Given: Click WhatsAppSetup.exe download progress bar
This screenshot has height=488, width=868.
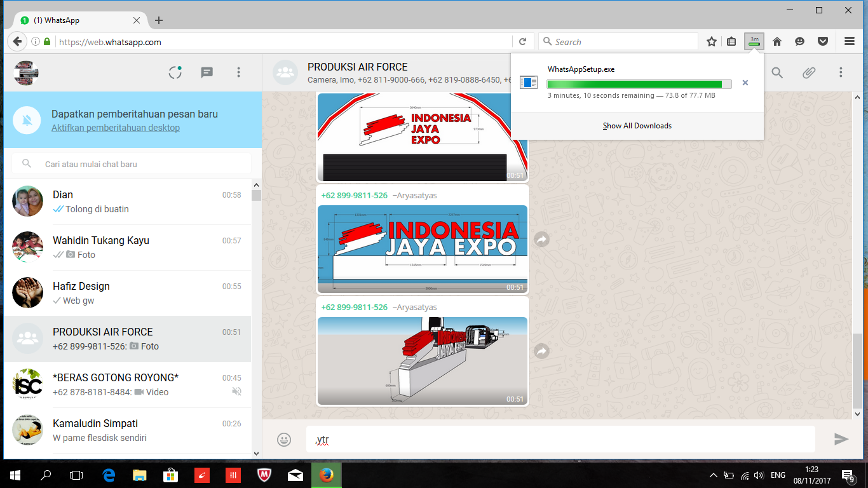Looking at the screenshot, I should pos(639,84).
